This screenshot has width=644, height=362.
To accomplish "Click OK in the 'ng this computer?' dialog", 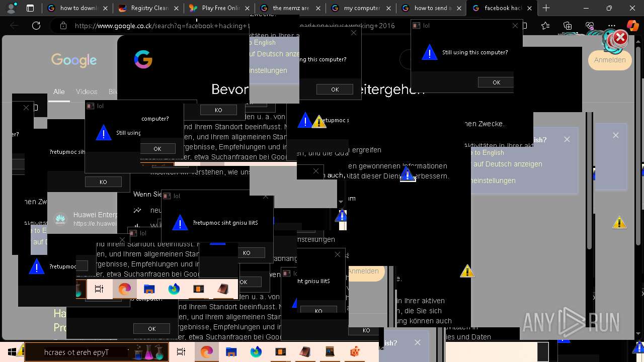I will point(335,89).
